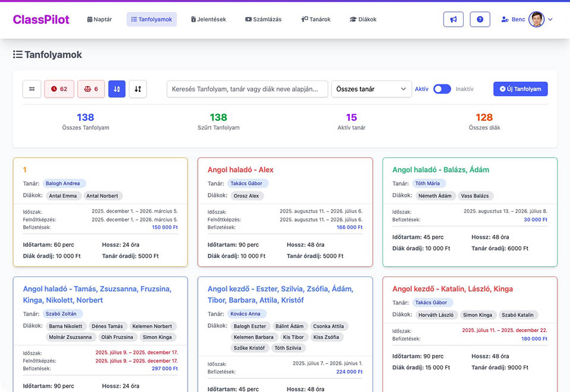Open the Jelentések menu item

point(208,20)
